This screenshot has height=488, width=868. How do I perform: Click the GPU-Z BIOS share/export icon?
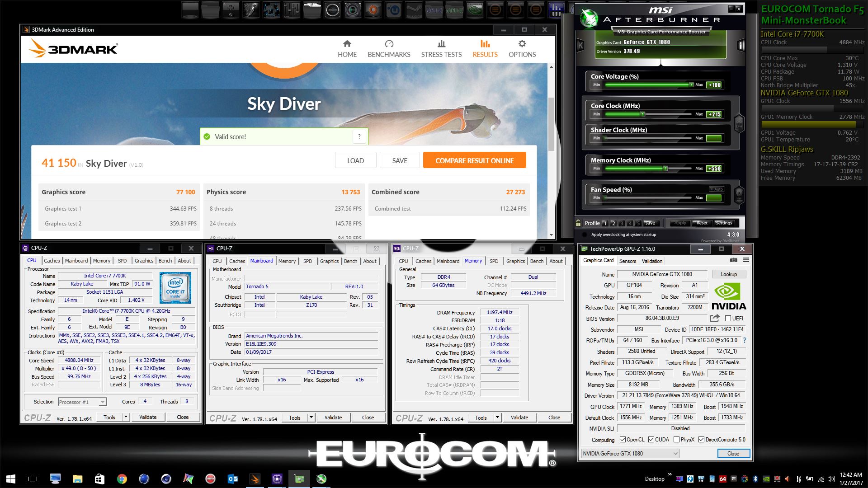tap(715, 318)
